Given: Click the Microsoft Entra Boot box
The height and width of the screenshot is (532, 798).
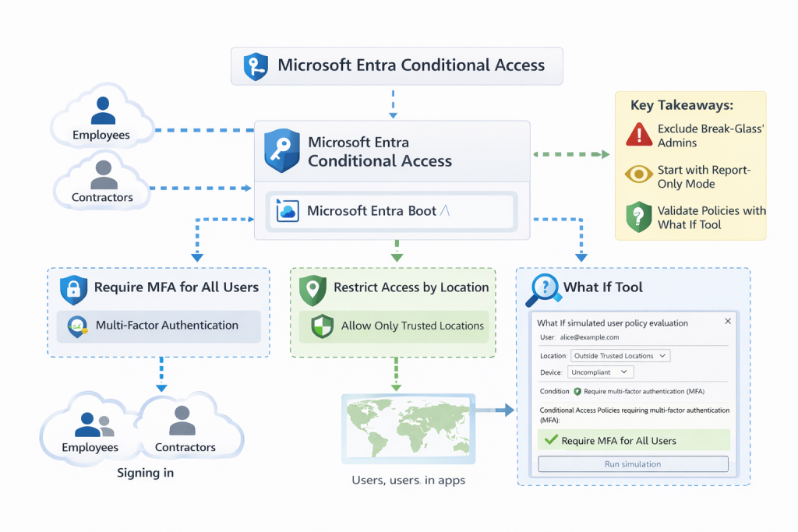Looking at the screenshot, I should point(391,211).
